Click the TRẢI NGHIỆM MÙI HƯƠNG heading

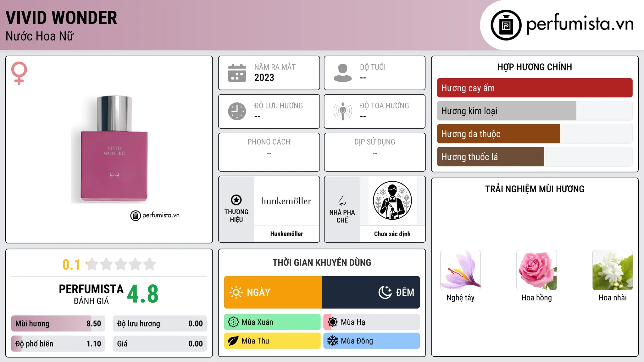[x=535, y=189]
